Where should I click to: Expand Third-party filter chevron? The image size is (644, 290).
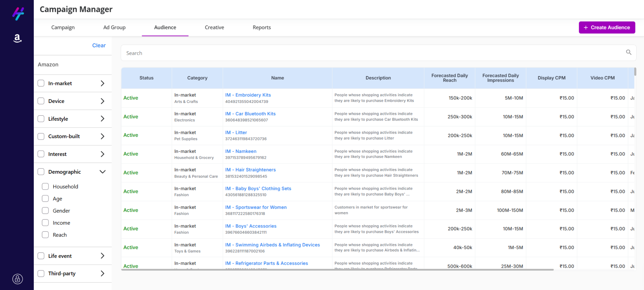pos(102,273)
